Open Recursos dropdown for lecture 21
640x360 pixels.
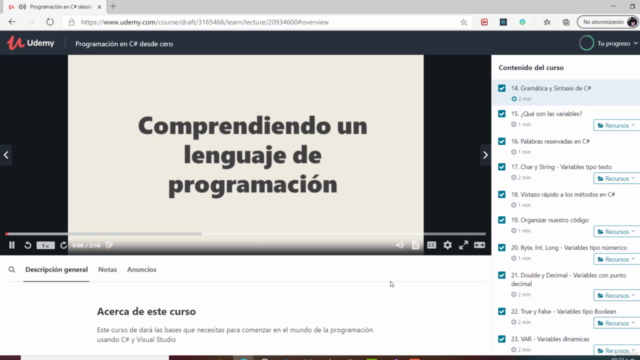point(617,295)
